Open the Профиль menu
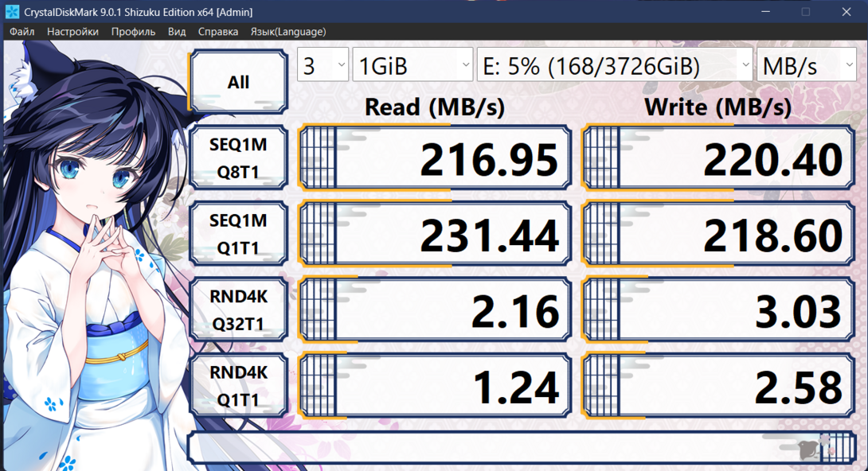 click(133, 32)
